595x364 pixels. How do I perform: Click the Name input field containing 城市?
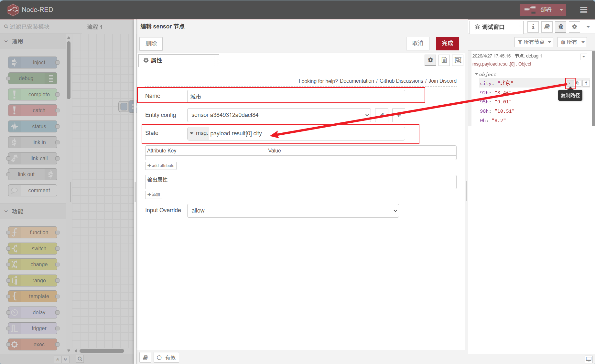[296, 96]
